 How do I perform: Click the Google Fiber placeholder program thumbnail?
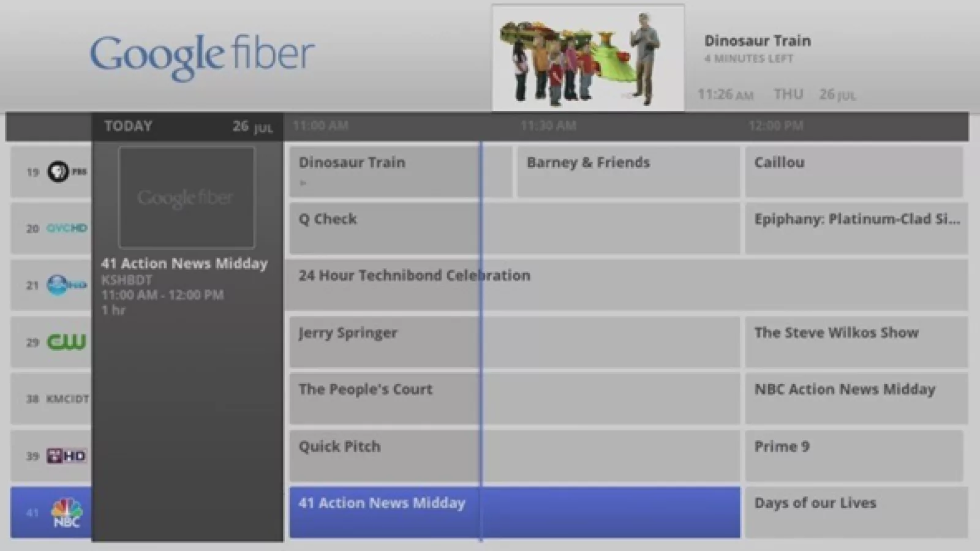point(186,197)
